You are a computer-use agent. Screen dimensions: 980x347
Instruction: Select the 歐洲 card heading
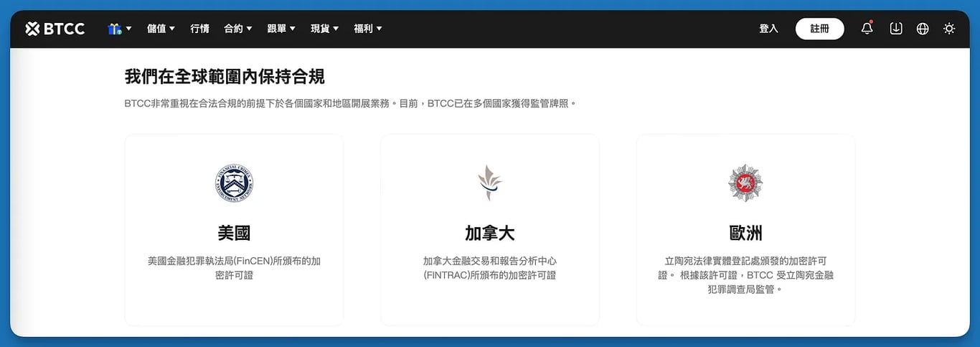point(745,233)
